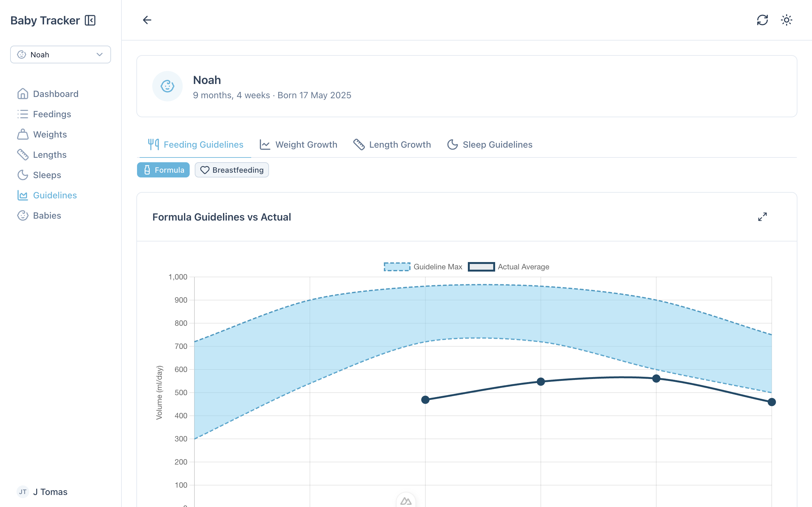Open the Dashboard from the sidebar
This screenshot has width=812, height=507.
pyautogui.click(x=56, y=93)
